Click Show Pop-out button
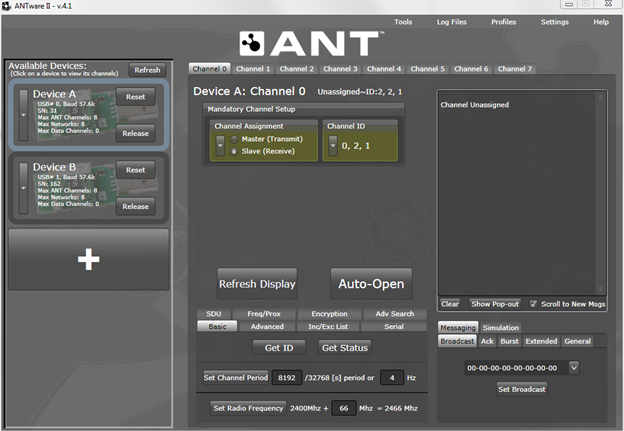 click(x=495, y=304)
